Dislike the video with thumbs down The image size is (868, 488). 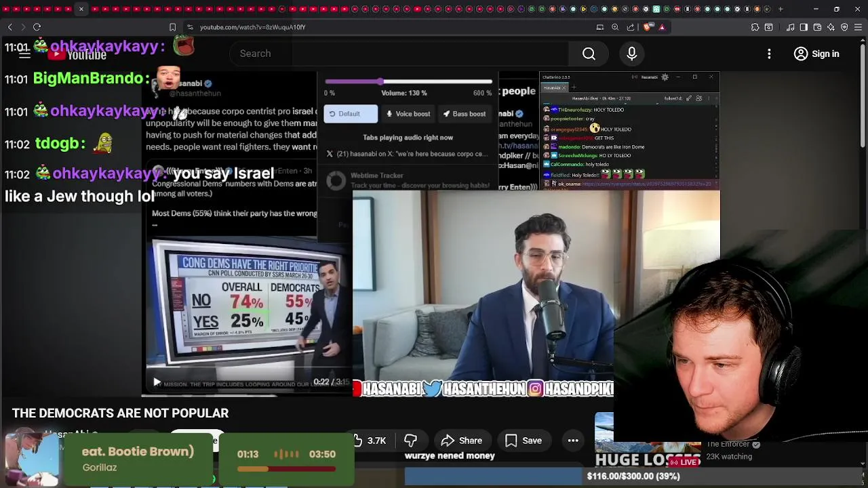click(x=410, y=441)
